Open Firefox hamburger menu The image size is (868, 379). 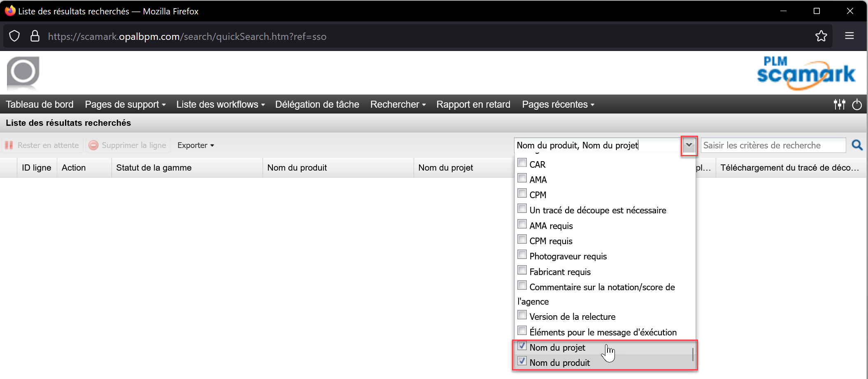(x=849, y=36)
